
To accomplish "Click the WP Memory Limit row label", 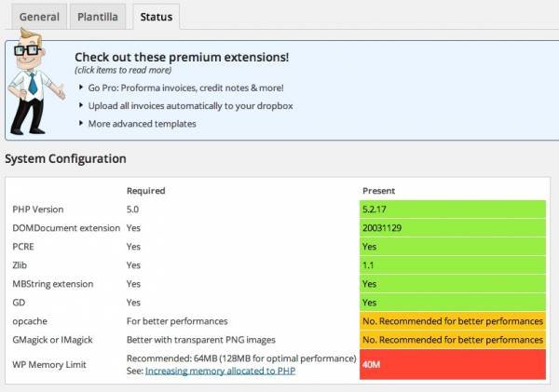I will (49, 365).
